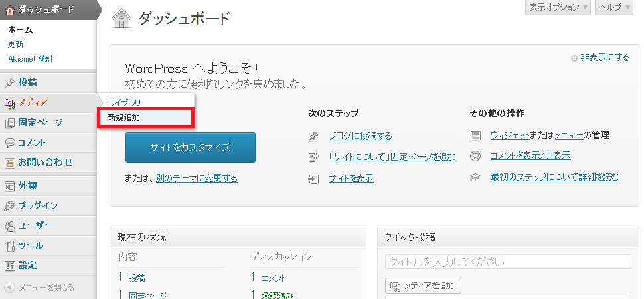Click the Pages icon next to 固定ページ
Screen dimensions: 644x299
(x=9, y=123)
